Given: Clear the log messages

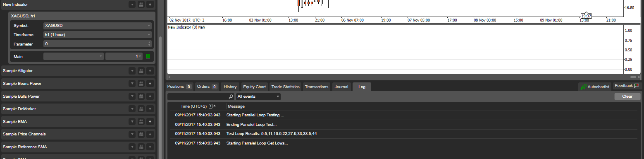Looking at the screenshot, I should pyautogui.click(x=627, y=96).
